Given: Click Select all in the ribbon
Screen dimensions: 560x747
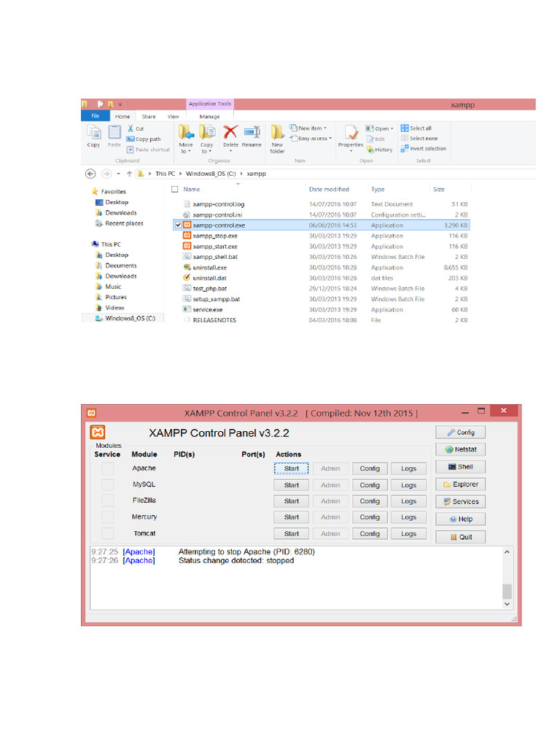Looking at the screenshot, I should (x=416, y=128).
